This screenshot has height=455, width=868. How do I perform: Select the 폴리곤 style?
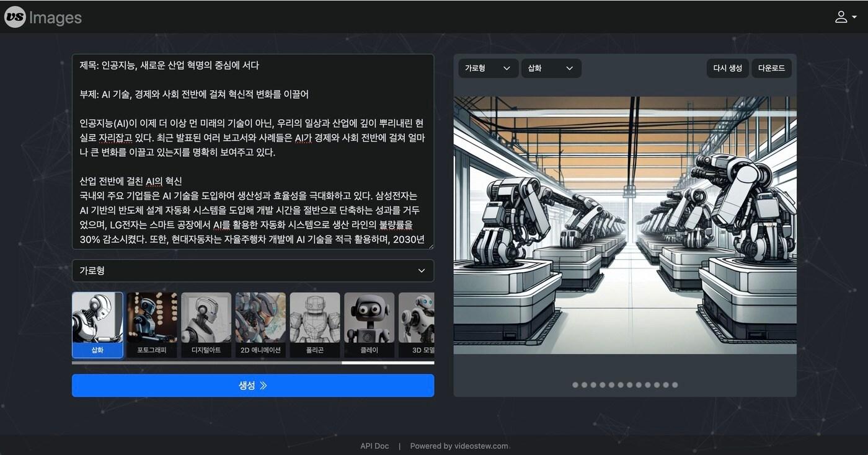(x=314, y=323)
